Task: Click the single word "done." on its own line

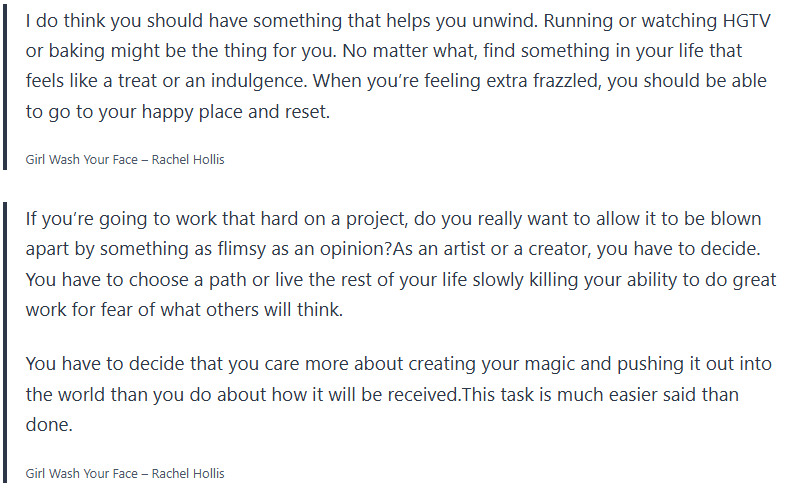Action: (x=49, y=425)
